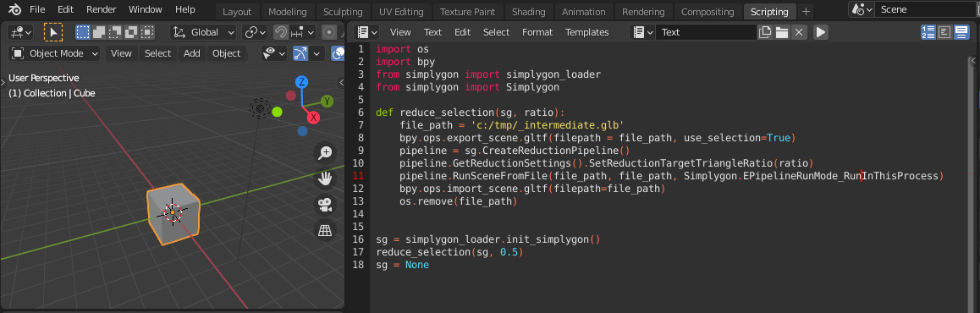This screenshot has width=980, height=313.
Task: Switch to the Sculpting workspace tab
Action: (x=343, y=12)
